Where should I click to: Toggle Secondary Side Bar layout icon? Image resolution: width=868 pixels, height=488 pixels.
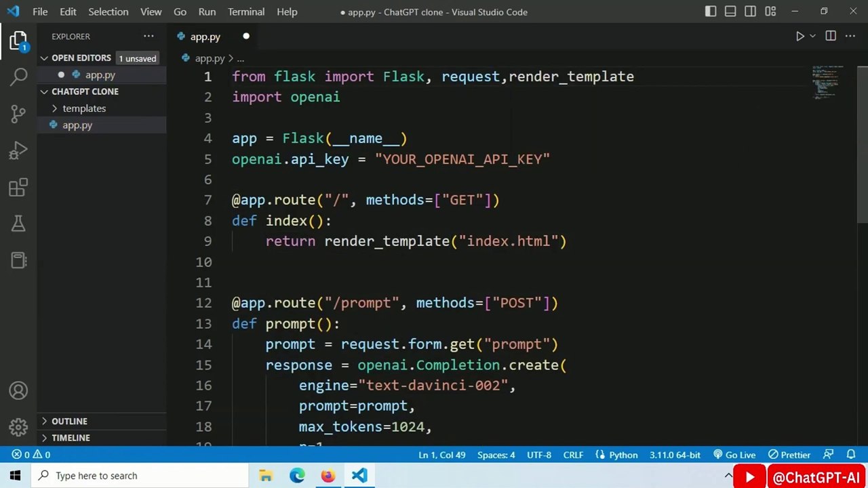click(750, 12)
